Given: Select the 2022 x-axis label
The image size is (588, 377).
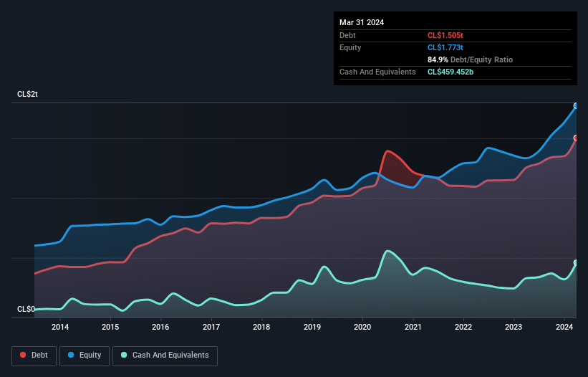Looking at the screenshot, I should (463, 327).
